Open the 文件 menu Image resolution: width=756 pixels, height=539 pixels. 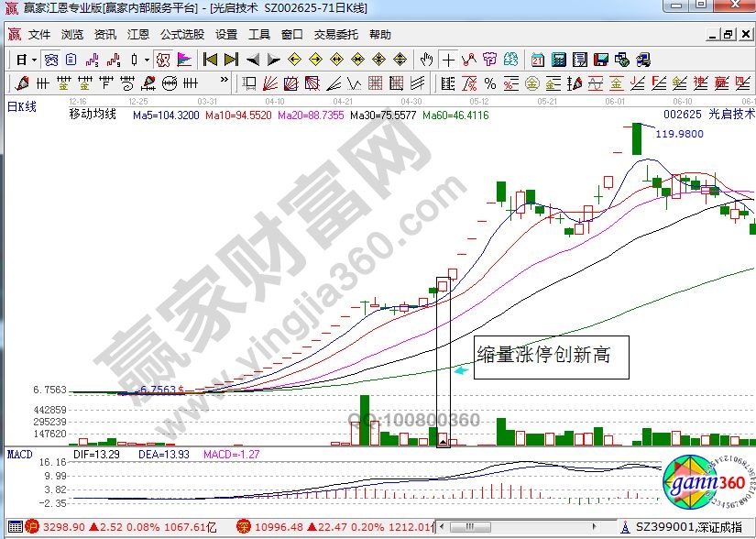(39, 35)
